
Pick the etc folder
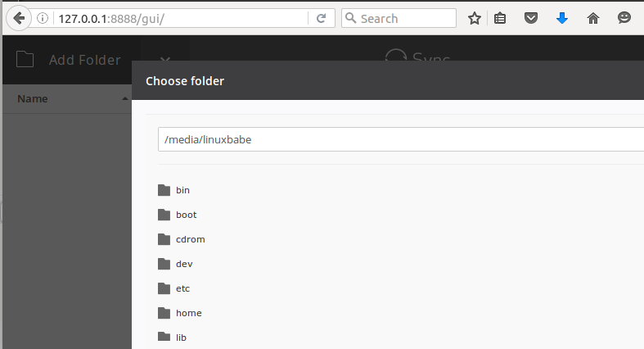[182, 288]
